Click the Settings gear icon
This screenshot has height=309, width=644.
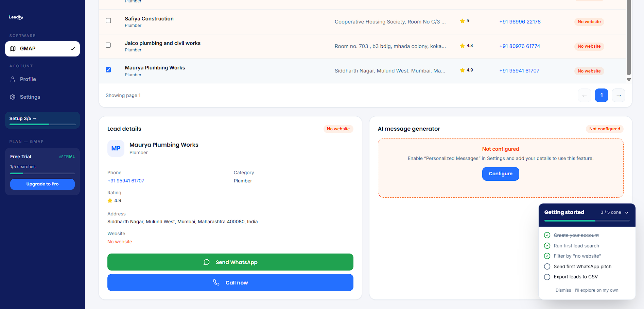[x=13, y=97]
